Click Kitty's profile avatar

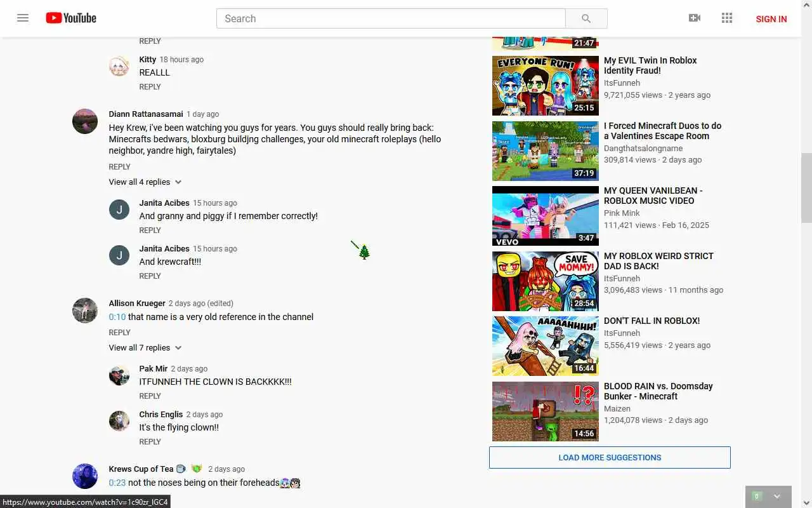tap(119, 66)
